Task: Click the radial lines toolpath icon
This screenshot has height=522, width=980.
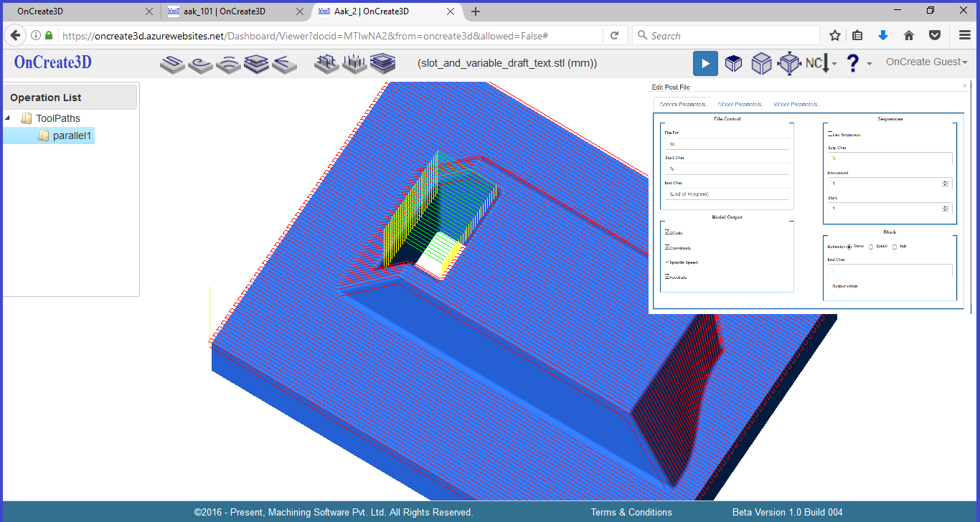Action: [x=284, y=65]
